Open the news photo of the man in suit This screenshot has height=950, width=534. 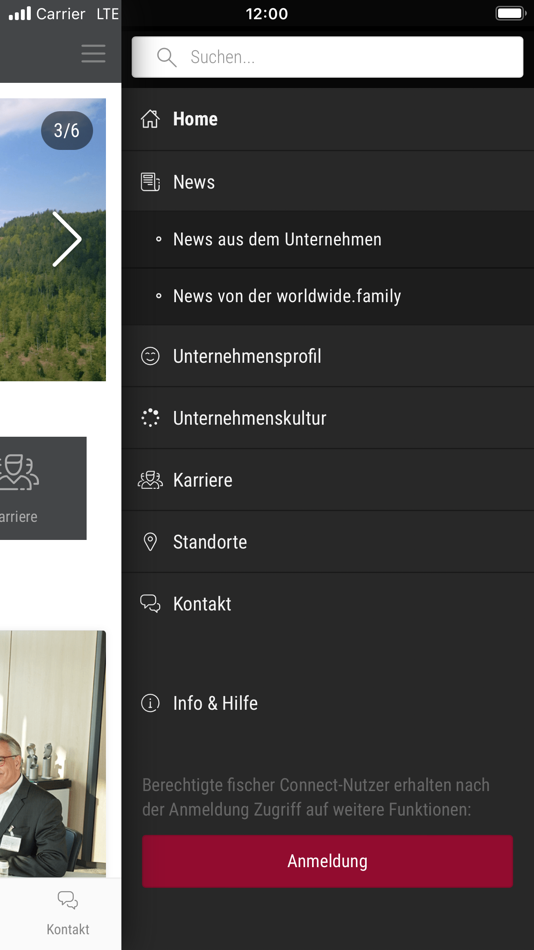(x=53, y=754)
